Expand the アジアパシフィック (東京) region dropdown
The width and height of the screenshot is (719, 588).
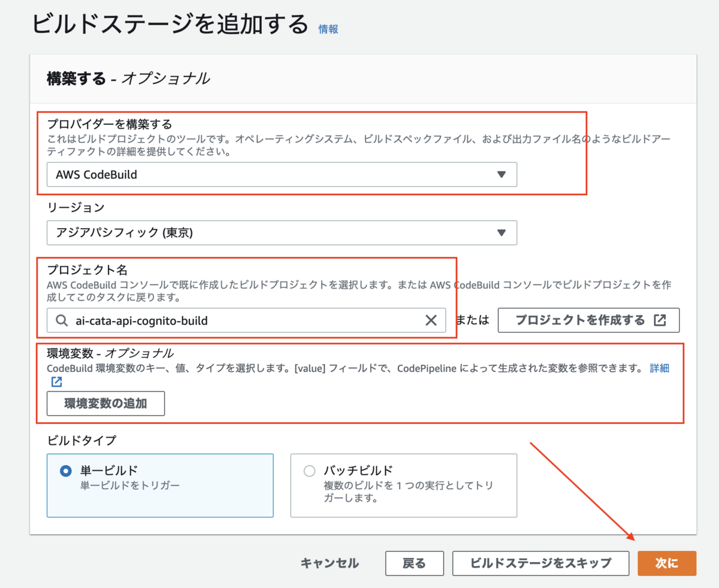click(x=282, y=233)
